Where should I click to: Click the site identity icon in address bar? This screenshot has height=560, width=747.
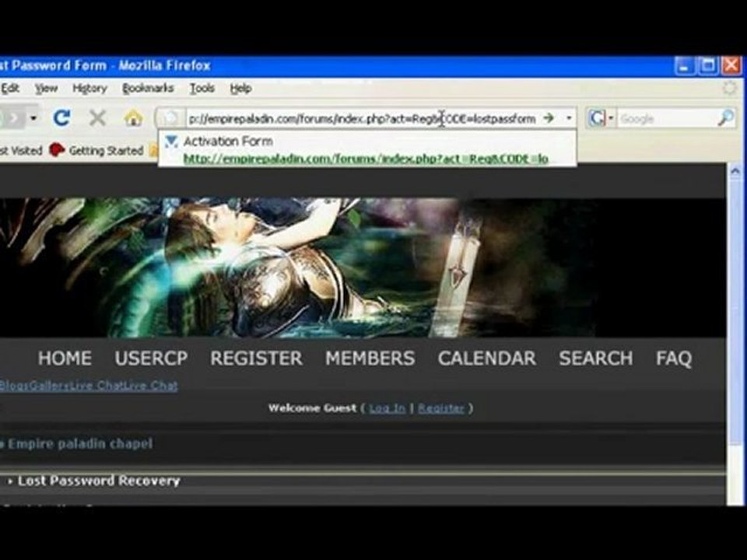click(x=170, y=118)
